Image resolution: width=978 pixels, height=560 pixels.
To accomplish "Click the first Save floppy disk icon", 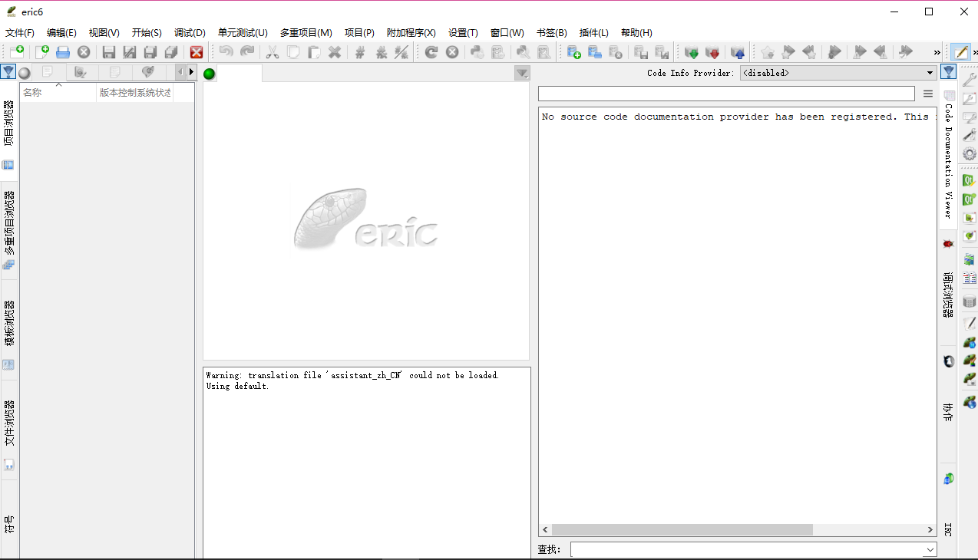I will [x=109, y=52].
